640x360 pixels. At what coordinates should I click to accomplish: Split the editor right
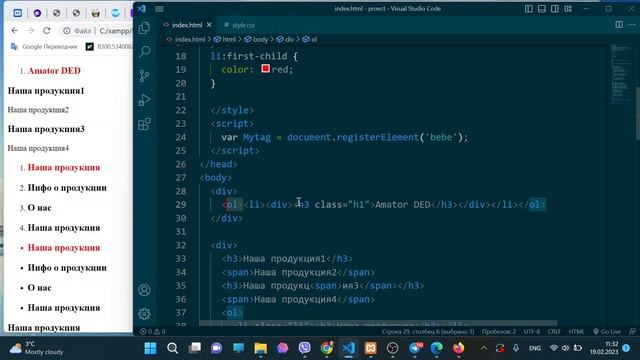pyautogui.click(x=619, y=24)
